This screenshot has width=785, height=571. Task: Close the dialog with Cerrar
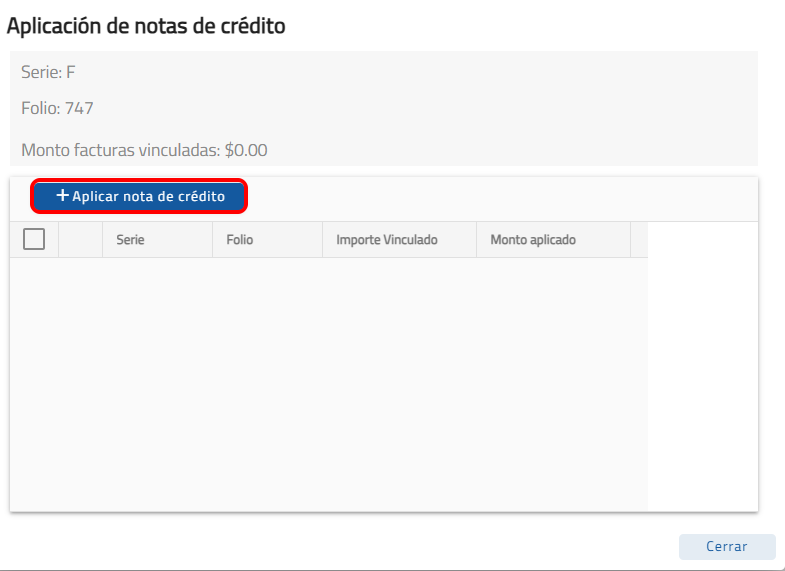click(726, 547)
